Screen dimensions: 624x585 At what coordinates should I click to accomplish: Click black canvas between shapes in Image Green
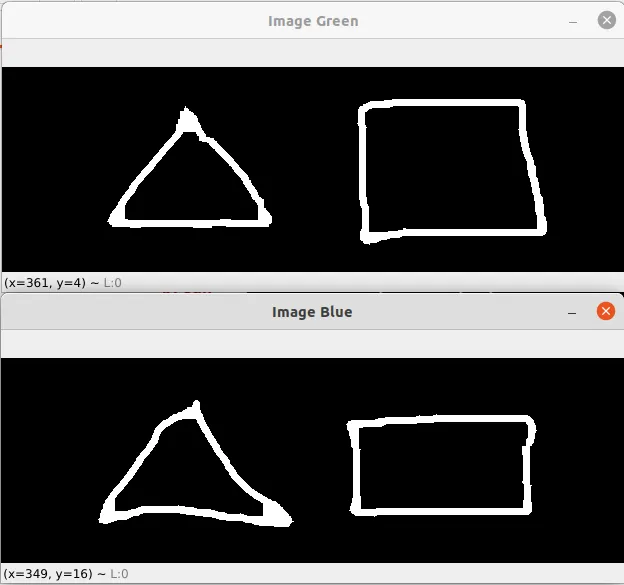(x=314, y=171)
